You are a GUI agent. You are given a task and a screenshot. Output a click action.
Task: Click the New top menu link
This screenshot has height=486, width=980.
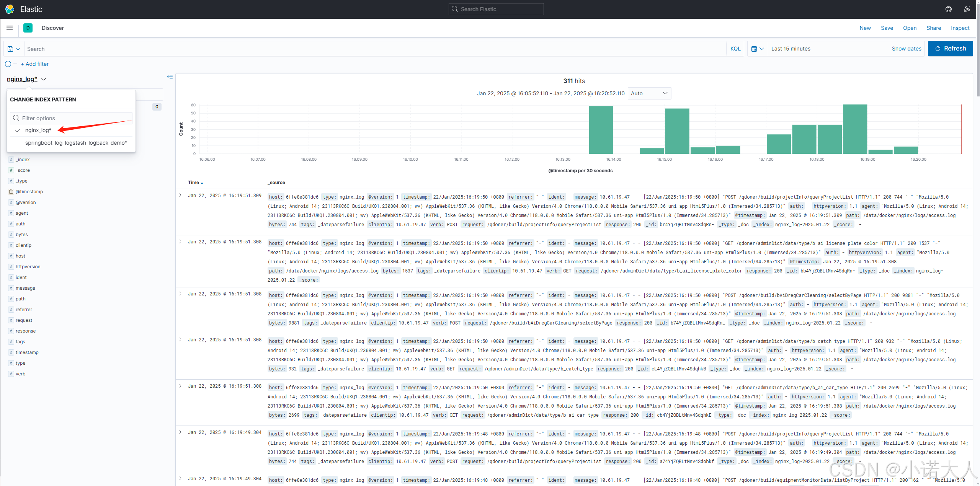click(865, 28)
